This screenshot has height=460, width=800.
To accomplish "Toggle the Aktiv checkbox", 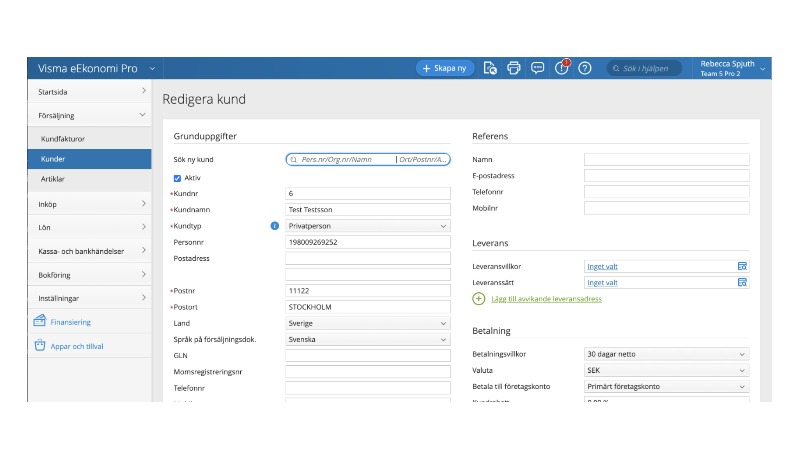I will pyautogui.click(x=177, y=178).
